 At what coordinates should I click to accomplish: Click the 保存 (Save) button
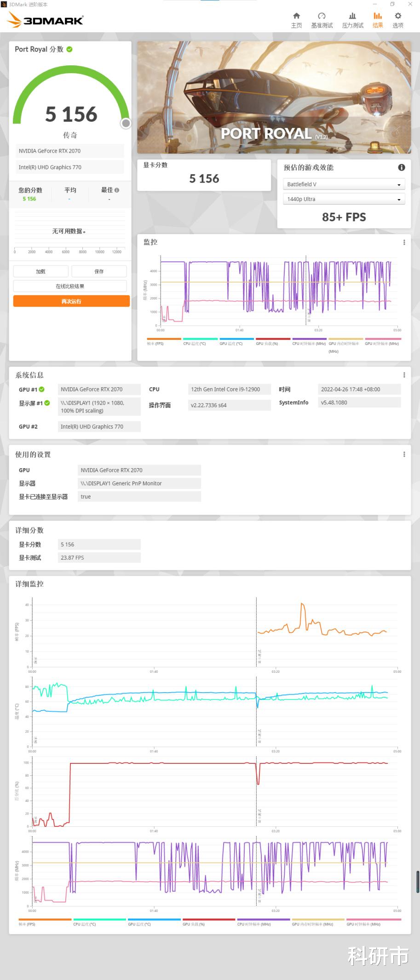[x=99, y=271]
